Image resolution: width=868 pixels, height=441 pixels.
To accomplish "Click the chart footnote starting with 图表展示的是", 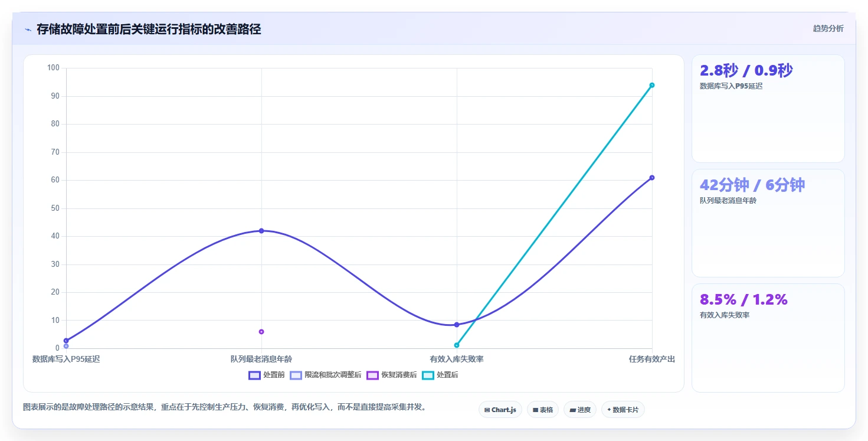I will point(224,407).
